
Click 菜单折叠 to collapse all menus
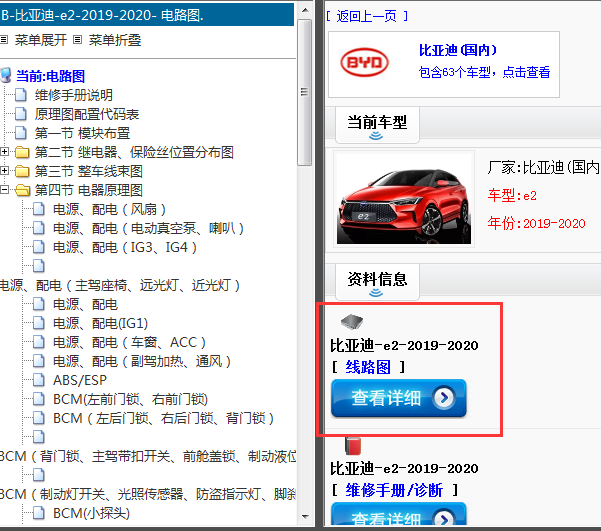click(115, 40)
